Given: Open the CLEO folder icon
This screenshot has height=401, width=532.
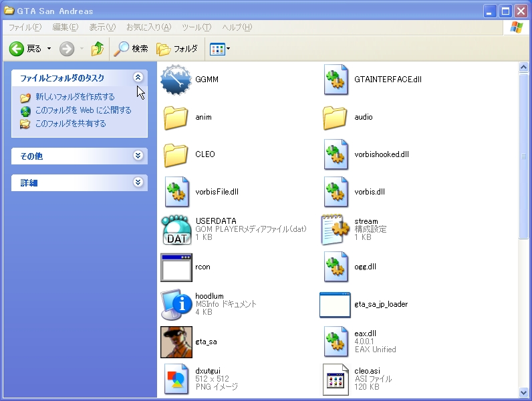Looking at the screenshot, I should click(x=176, y=154).
